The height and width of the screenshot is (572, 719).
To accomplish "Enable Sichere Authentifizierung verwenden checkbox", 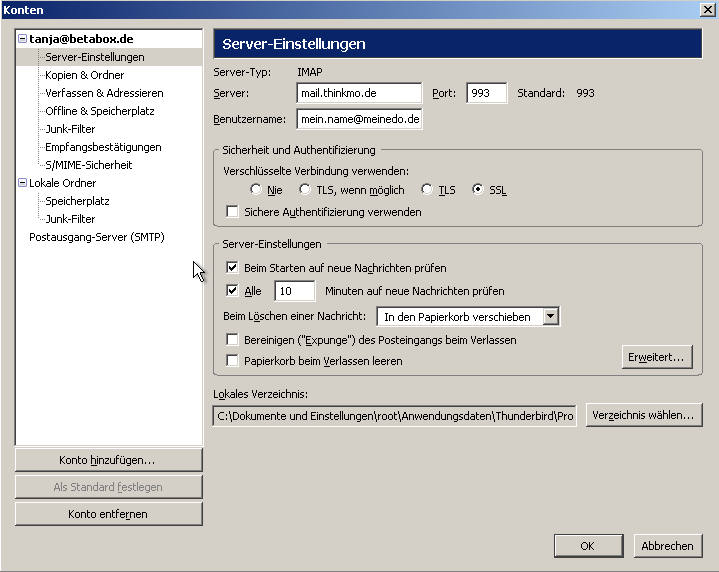I will tap(233, 212).
